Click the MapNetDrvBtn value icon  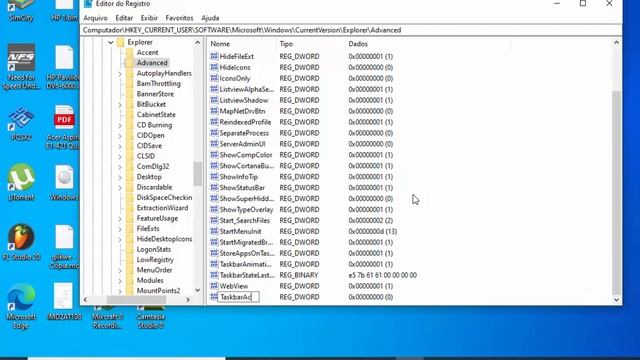pyautogui.click(x=214, y=111)
